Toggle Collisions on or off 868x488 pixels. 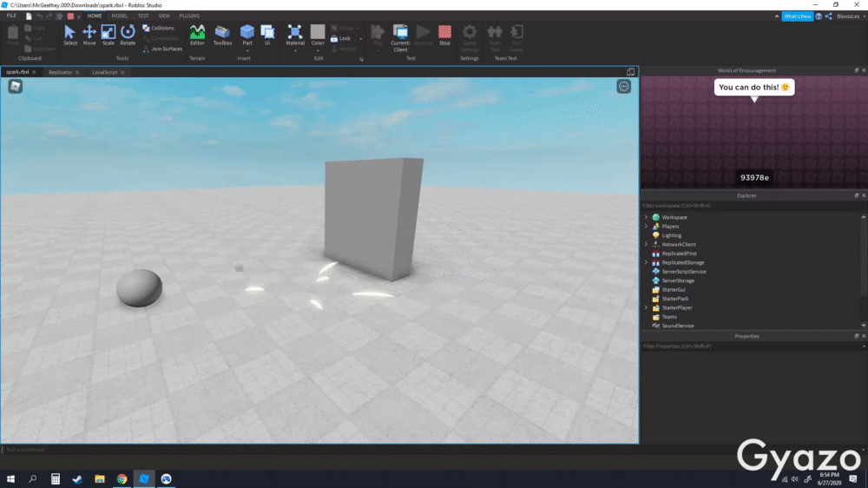(158, 28)
